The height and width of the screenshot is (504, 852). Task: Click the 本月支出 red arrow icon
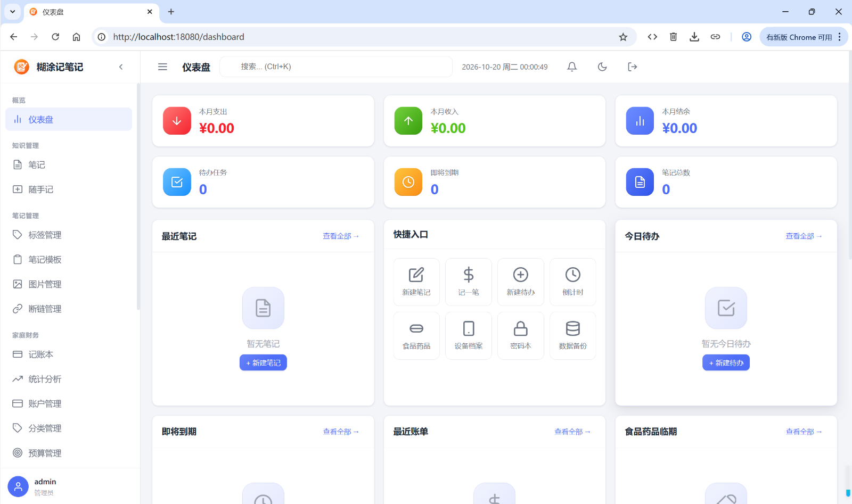pyautogui.click(x=177, y=121)
